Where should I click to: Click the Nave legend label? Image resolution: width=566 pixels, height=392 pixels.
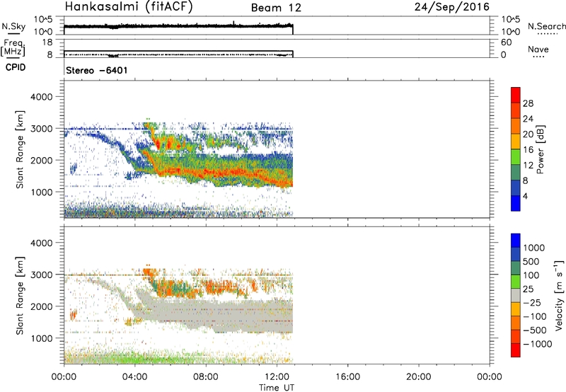point(538,49)
